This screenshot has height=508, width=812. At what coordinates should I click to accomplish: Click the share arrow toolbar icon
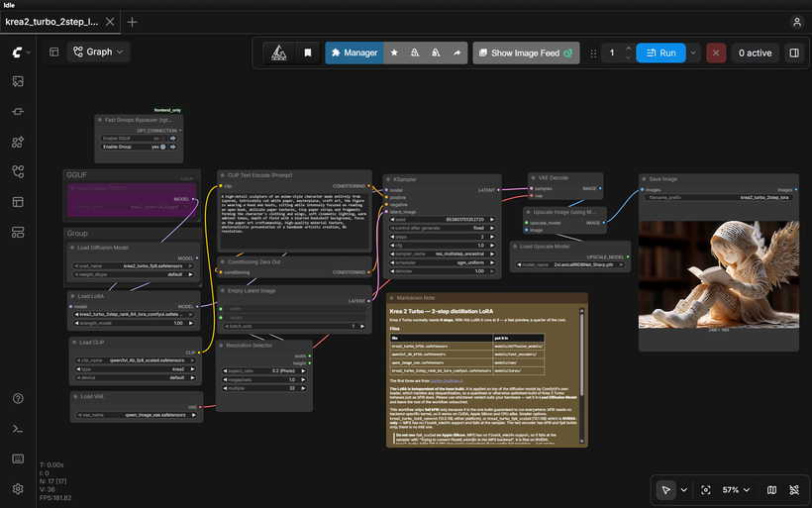pos(457,52)
